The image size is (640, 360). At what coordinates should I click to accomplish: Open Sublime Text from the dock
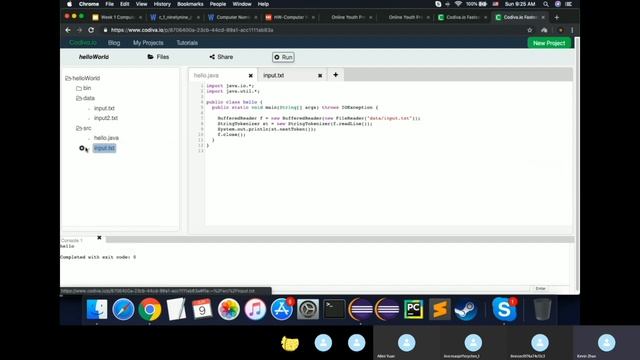440,309
